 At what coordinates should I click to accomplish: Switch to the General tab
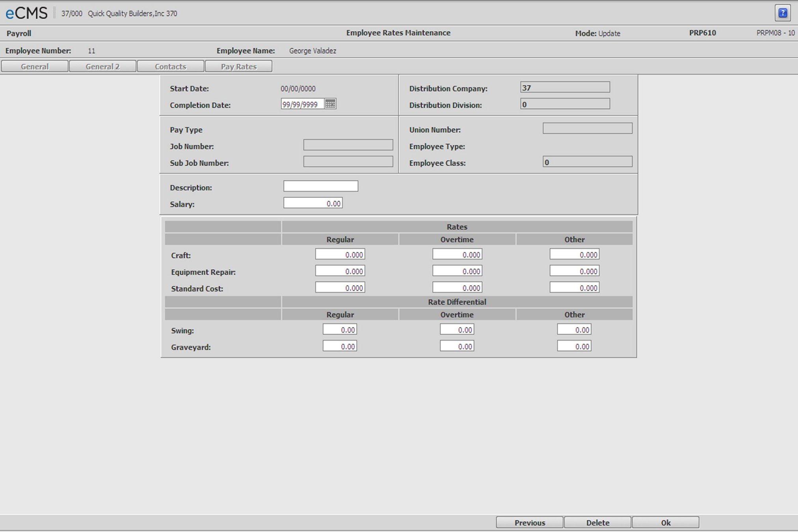click(35, 66)
